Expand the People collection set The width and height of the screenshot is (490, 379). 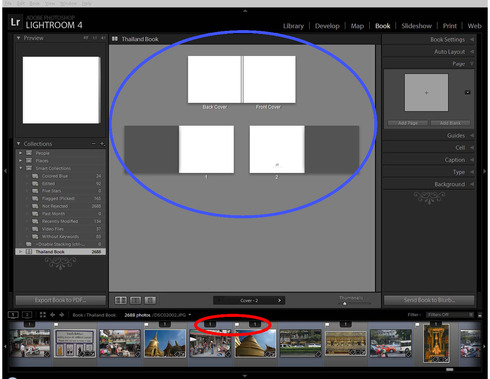click(21, 153)
